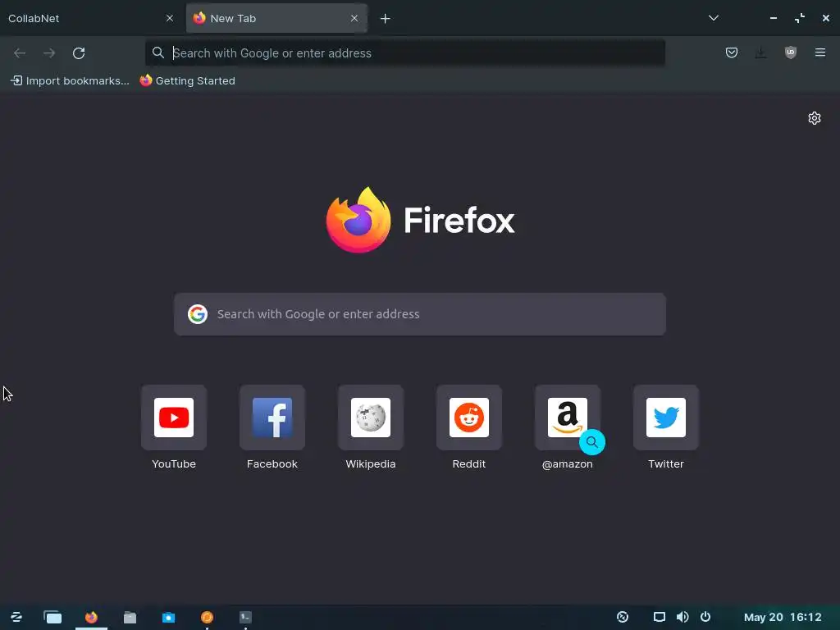Open the Downloads toolbar icon

click(760, 52)
